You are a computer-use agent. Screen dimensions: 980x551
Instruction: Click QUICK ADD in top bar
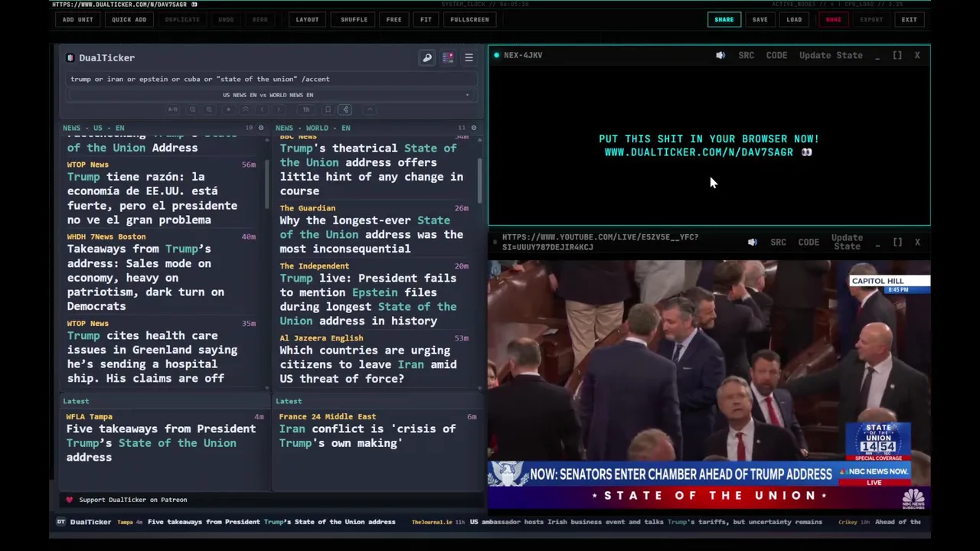coord(129,19)
